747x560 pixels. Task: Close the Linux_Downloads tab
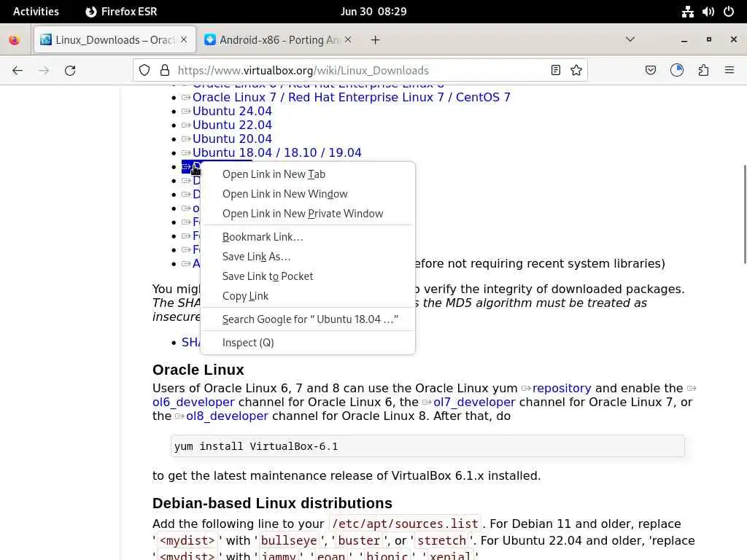pos(184,40)
